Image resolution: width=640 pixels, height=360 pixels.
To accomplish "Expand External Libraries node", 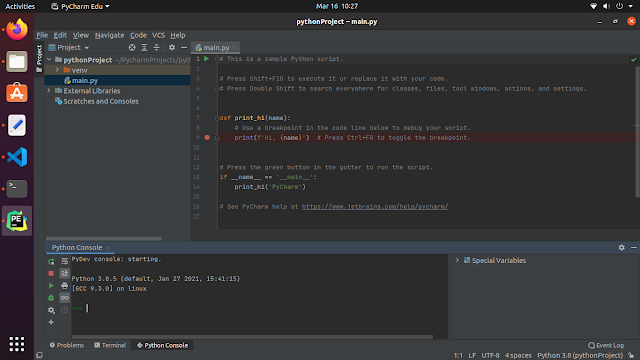I will coord(49,91).
